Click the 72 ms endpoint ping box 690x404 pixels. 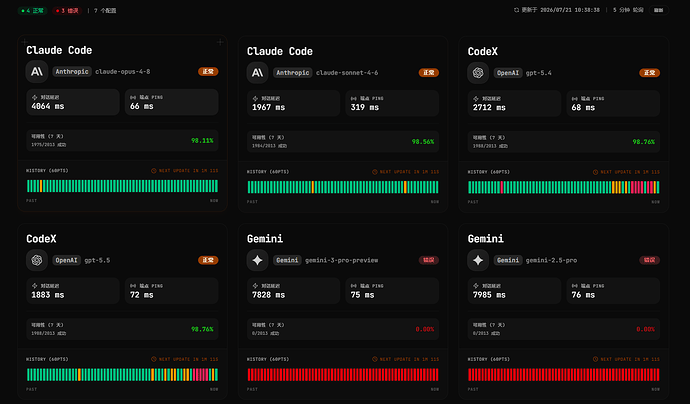pos(172,291)
